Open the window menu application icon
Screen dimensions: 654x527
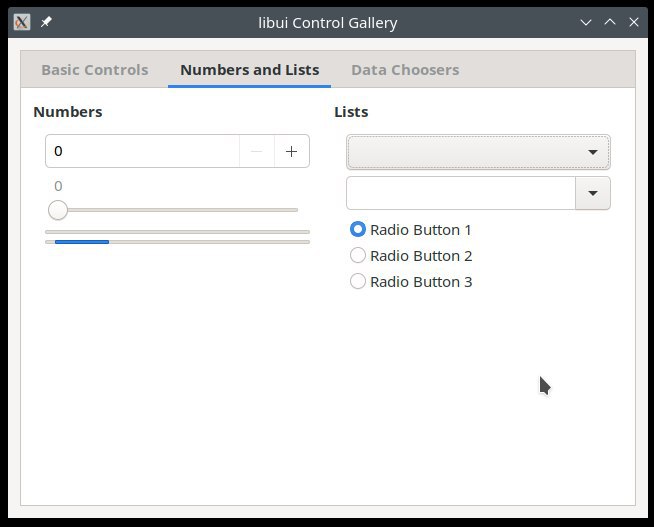(22, 22)
